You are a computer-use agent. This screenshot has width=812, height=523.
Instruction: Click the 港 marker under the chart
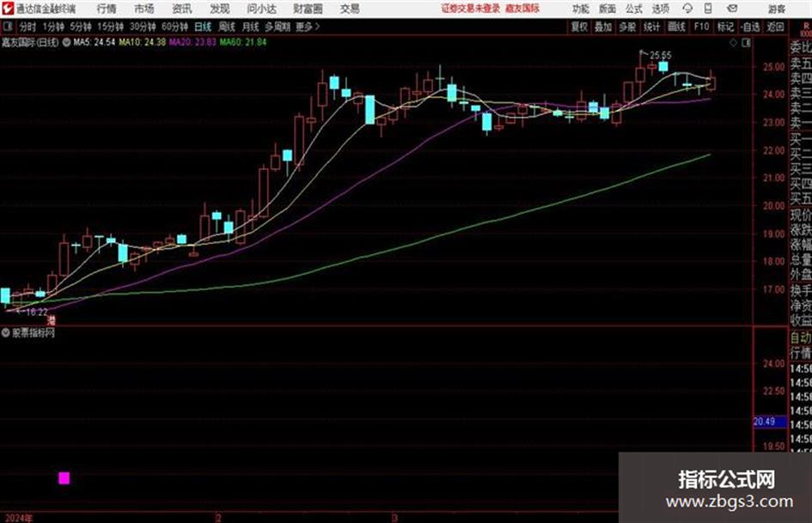[51, 321]
